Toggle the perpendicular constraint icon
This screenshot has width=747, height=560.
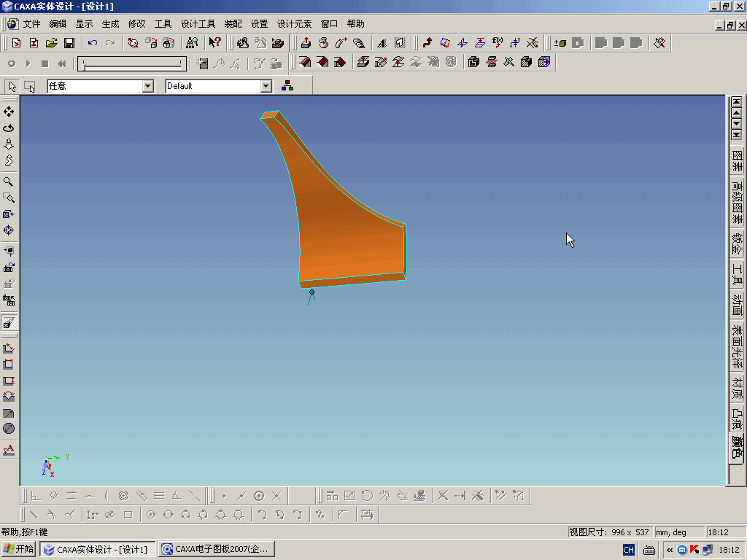coord(36,496)
